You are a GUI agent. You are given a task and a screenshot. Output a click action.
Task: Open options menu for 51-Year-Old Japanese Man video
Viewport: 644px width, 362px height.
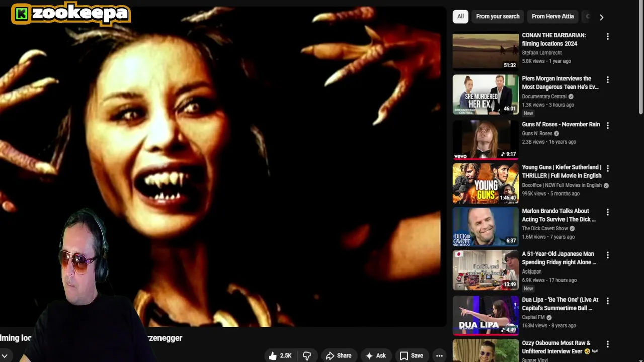coord(608,255)
